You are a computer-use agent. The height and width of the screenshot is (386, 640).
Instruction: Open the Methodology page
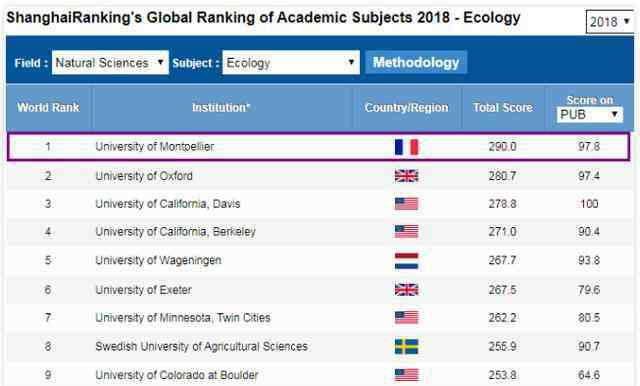click(x=416, y=62)
